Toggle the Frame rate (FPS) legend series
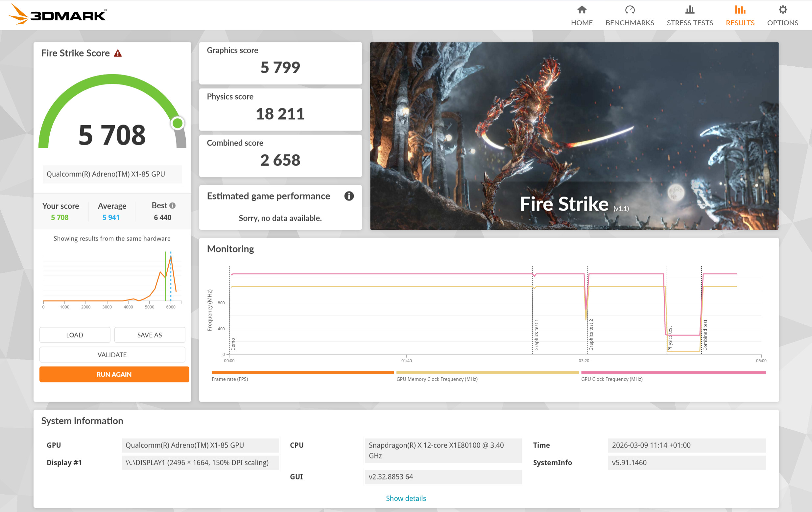 [x=230, y=379]
